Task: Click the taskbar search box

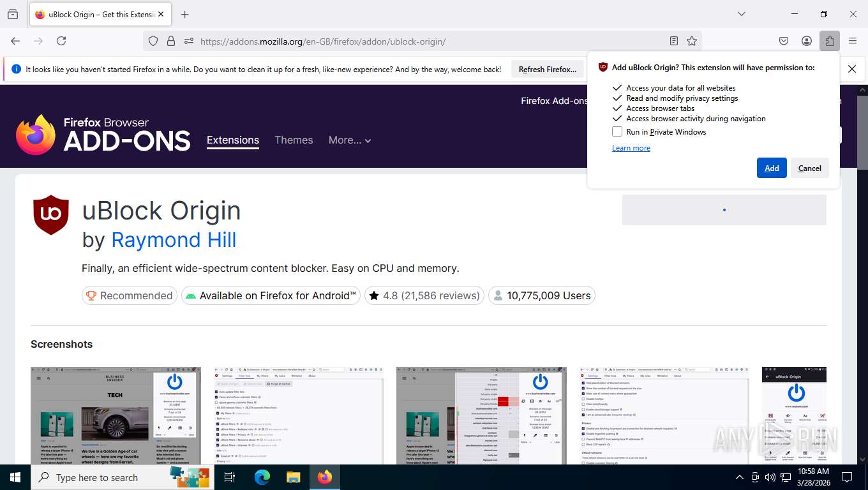Action: 121,477
